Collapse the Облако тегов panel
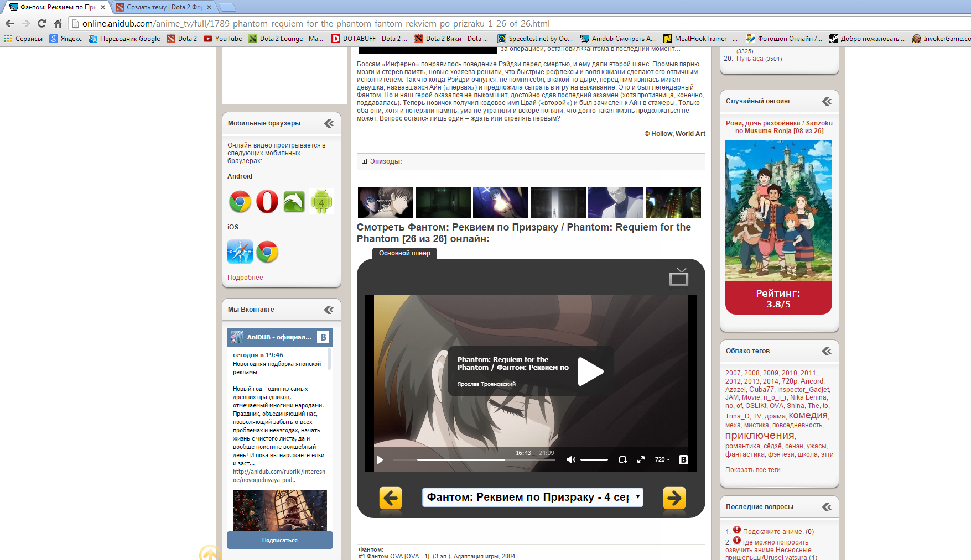The height and width of the screenshot is (560, 971). coord(827,351)
